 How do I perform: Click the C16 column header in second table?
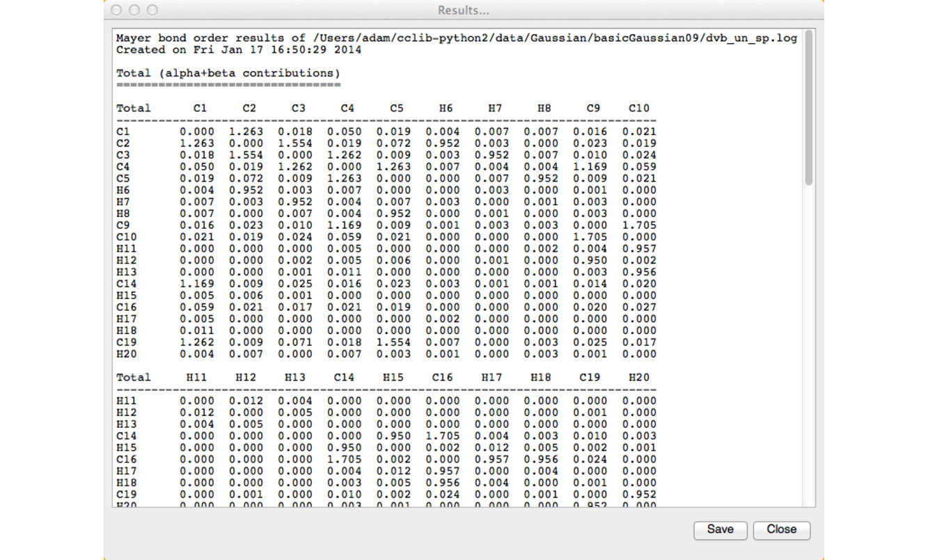click(x=442, y=378)
